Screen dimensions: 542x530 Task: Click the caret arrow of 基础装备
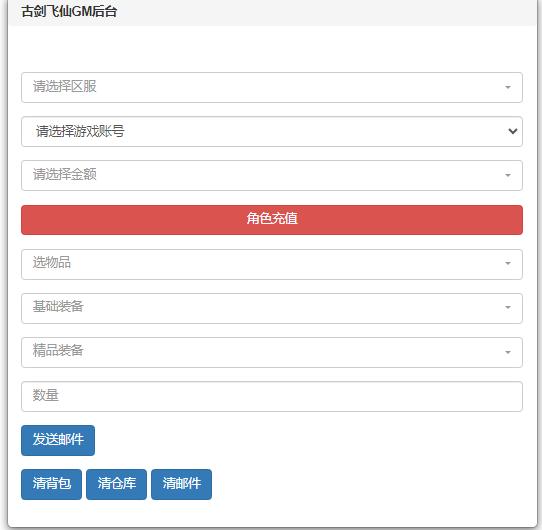pyautogui.click(x=507, y=307)
